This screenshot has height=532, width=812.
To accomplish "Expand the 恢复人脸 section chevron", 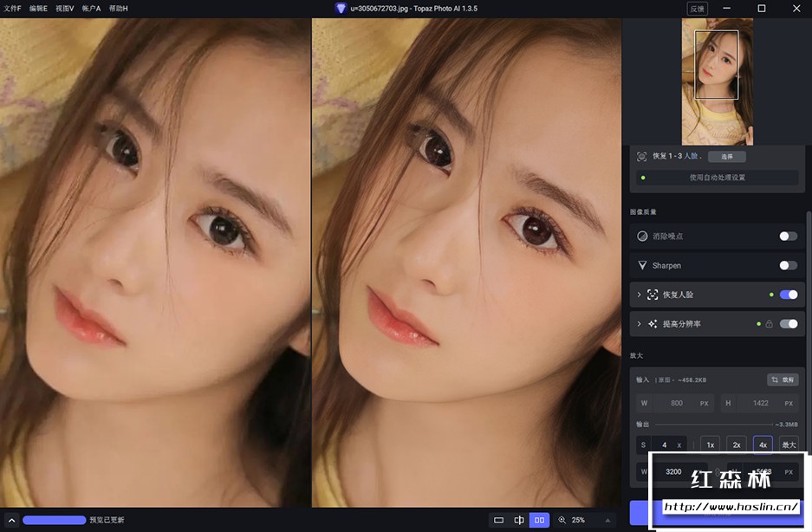I will click(x=639, y=295).
